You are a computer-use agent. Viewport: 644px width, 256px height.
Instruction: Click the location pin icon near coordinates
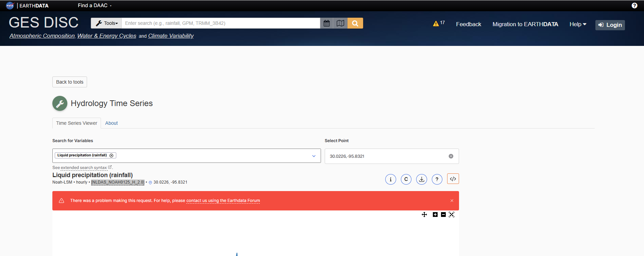point(150,183)
